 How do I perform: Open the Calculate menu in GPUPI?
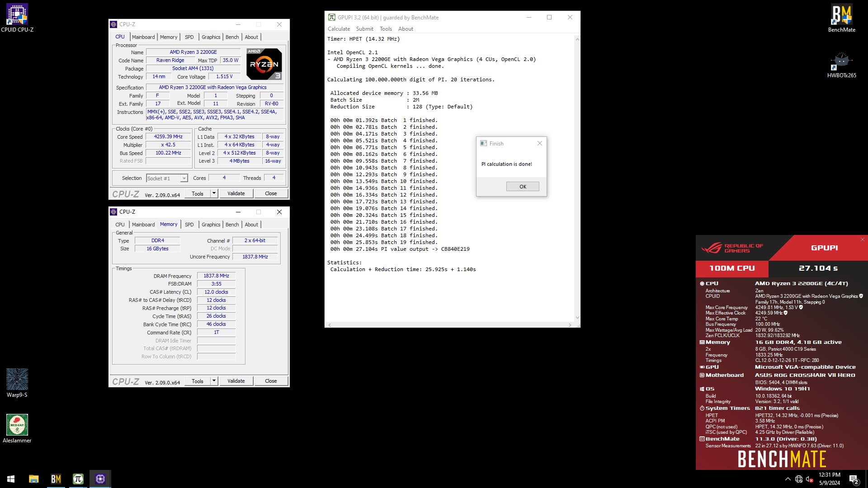pyautogui.click(x=339, y=29)
